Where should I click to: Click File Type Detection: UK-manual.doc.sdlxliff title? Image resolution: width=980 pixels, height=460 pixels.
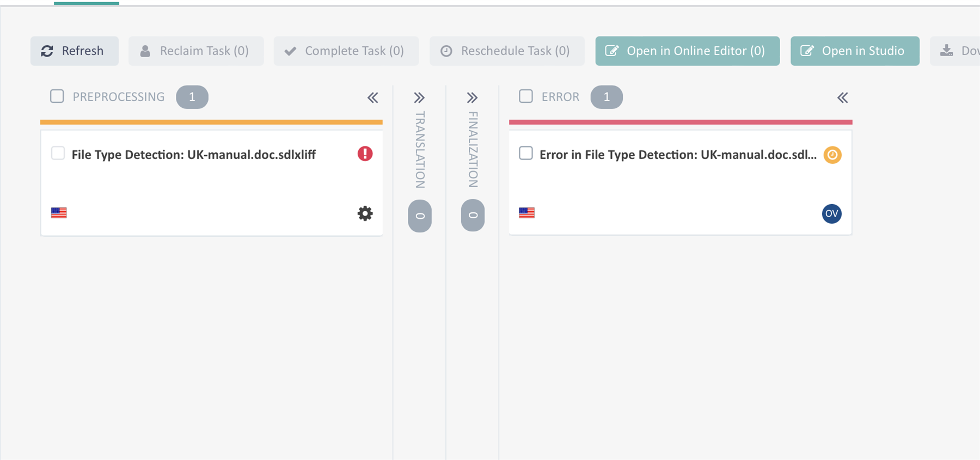194,155
